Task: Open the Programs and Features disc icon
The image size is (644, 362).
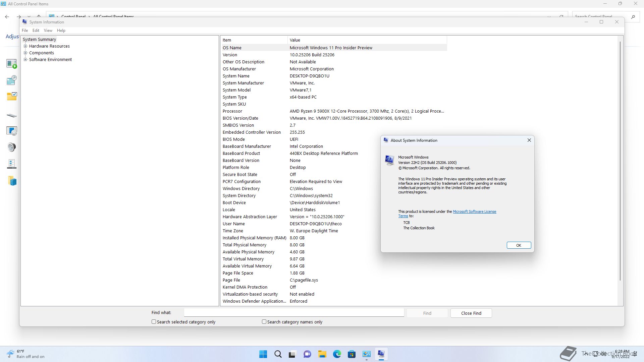Action: (x=12, y=131)
